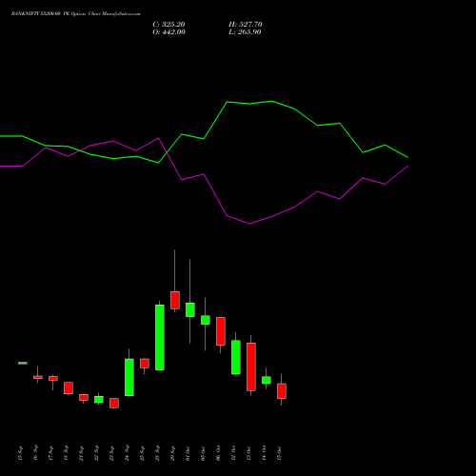Click the 29 Sep date label
The image size is (476, 476).
[x=173, y=453]
